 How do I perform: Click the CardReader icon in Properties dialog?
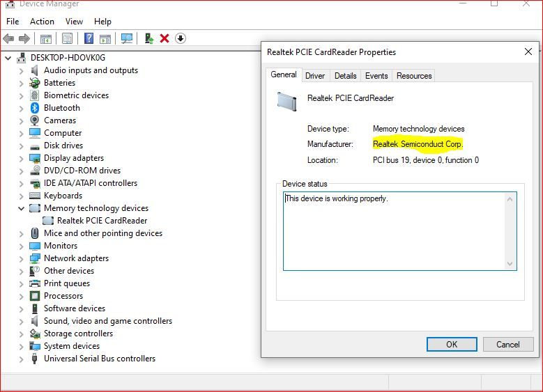(287, 102)
